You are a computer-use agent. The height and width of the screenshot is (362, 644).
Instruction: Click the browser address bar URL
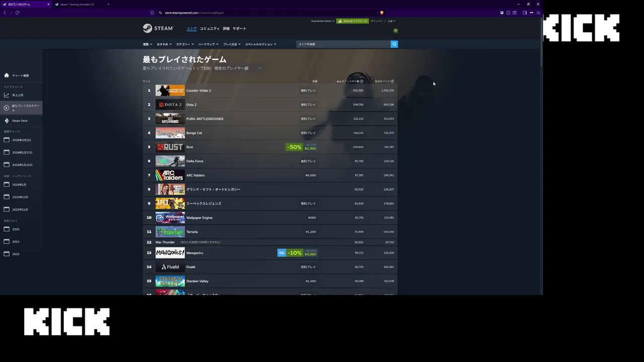(195, 13)
